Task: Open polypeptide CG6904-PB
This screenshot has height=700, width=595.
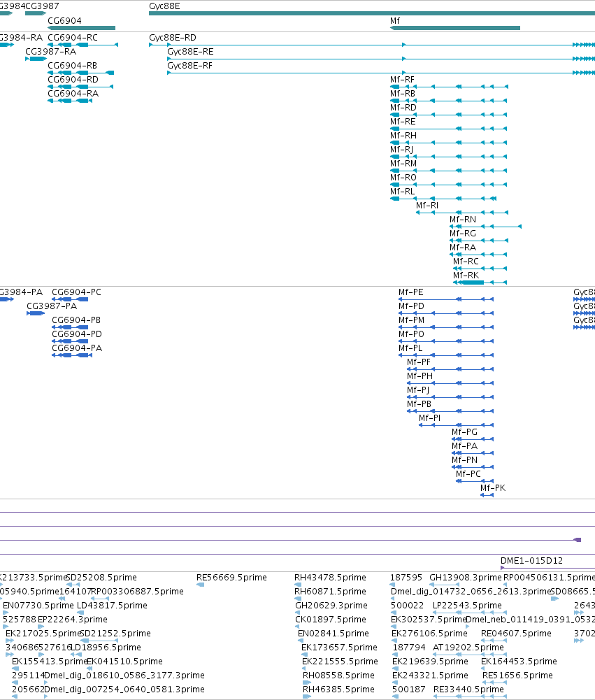Action: [76, 320]
